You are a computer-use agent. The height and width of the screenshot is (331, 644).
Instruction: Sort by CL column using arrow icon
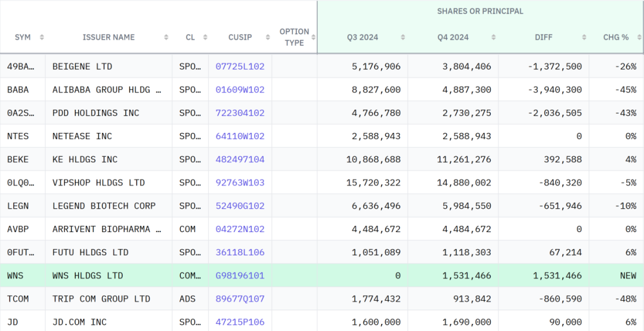[x=205, y=37]
